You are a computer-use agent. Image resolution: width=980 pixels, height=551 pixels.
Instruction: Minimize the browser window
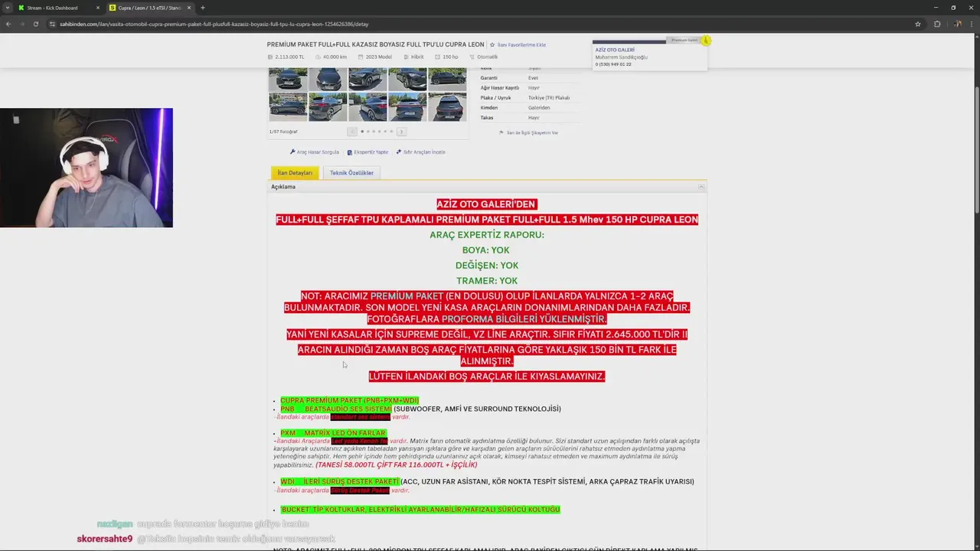click(x=936, y=8)
